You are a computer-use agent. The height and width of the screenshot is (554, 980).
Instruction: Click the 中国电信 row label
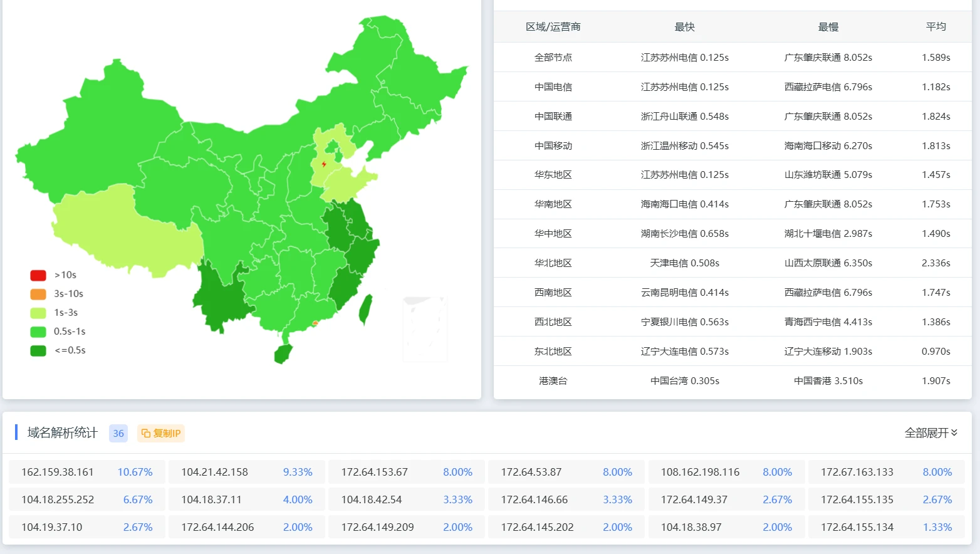click(553, 87)
